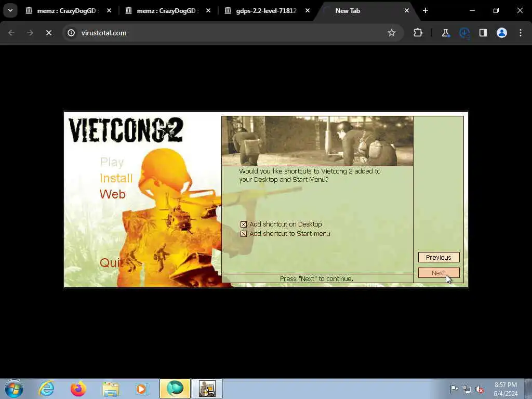Open Windows Explorer folder from taskbar

click(x=111, y=389)
